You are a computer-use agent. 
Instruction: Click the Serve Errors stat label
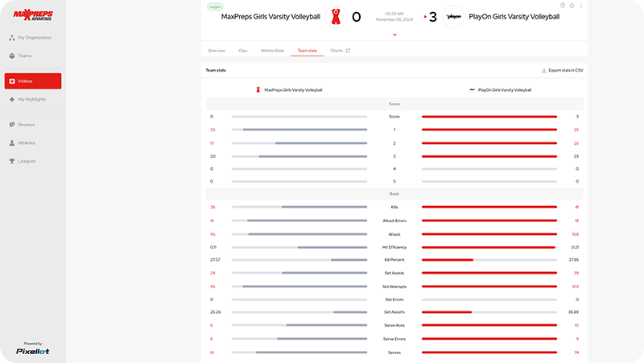point(394,339)
